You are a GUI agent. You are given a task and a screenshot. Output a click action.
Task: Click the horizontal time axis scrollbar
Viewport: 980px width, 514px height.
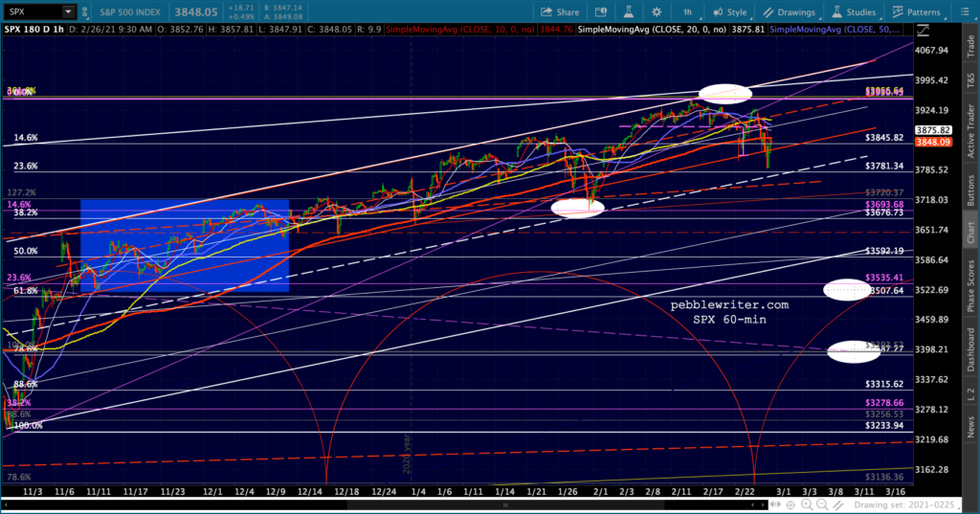click(385, 504)
